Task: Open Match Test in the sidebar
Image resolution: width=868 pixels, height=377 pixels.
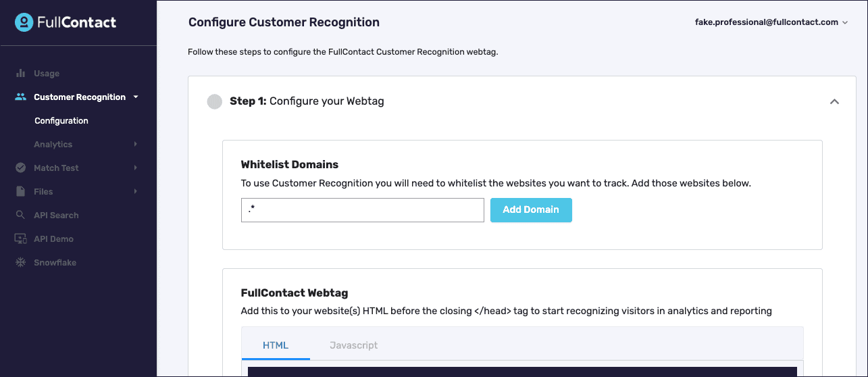Action: tap(56, 168)
